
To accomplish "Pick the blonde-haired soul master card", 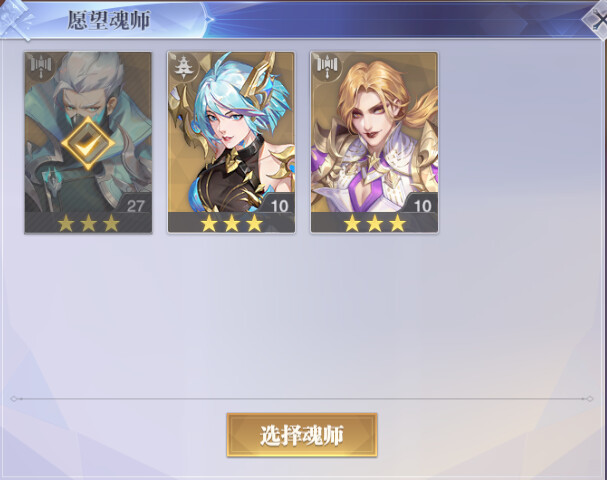I will pos(374,143).
